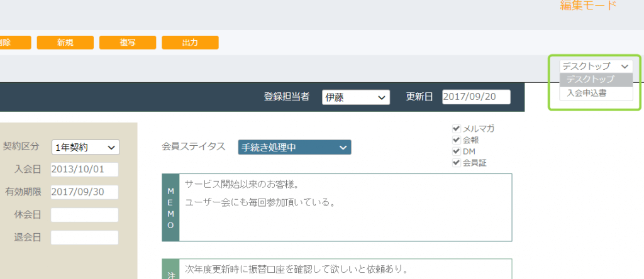Click the empty 休会日 field
The height and width of the screenshot is (279, 644).
(84, 215)
